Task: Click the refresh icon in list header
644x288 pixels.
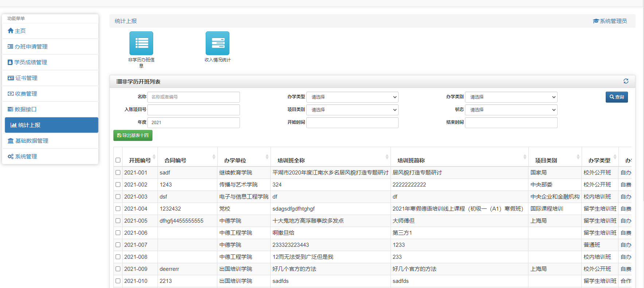Action: [x=626, y=81]
